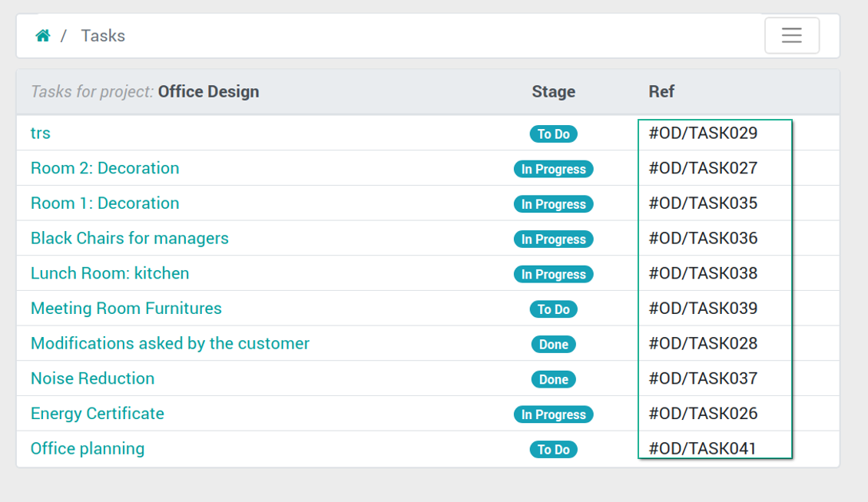This screenshot has height=502, width=868.
Task: Click the Ref column header
Action: (661, 91)
